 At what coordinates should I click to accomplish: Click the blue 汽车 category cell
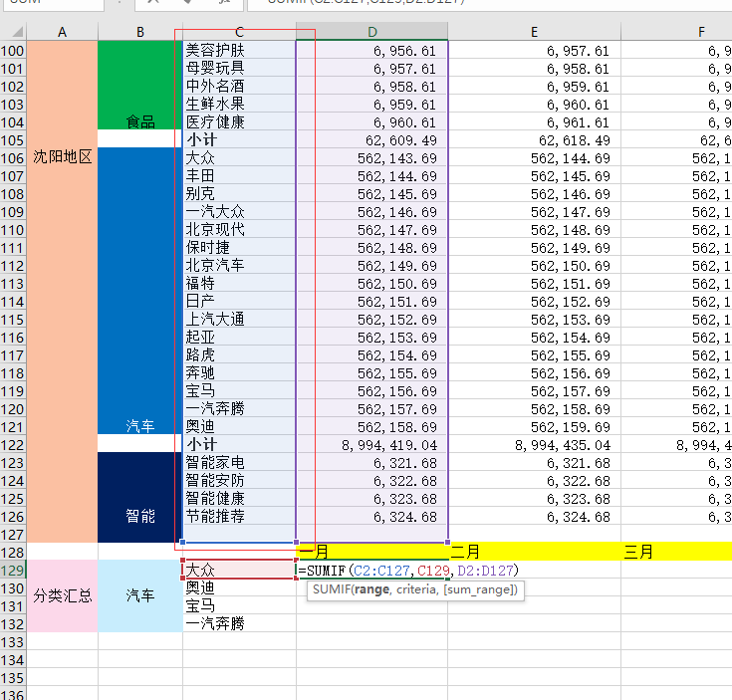(x=140, y=291)
